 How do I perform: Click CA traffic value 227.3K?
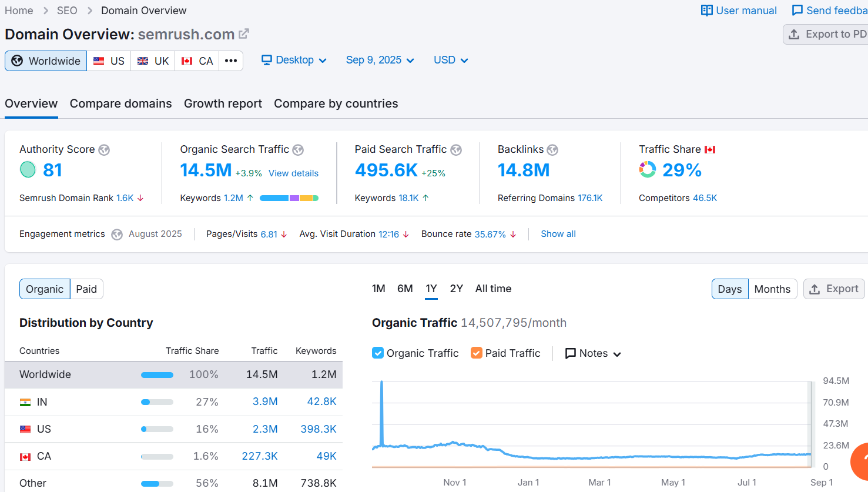point(260,456)
